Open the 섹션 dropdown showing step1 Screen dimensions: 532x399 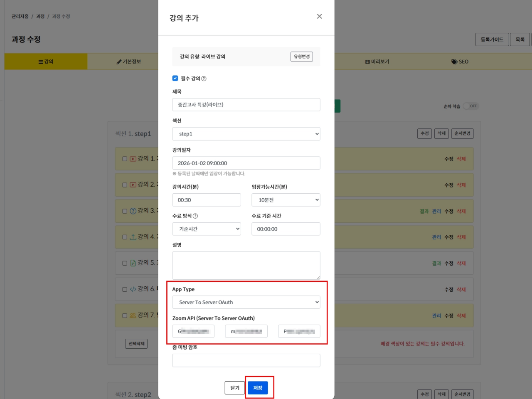pos(246,134)
